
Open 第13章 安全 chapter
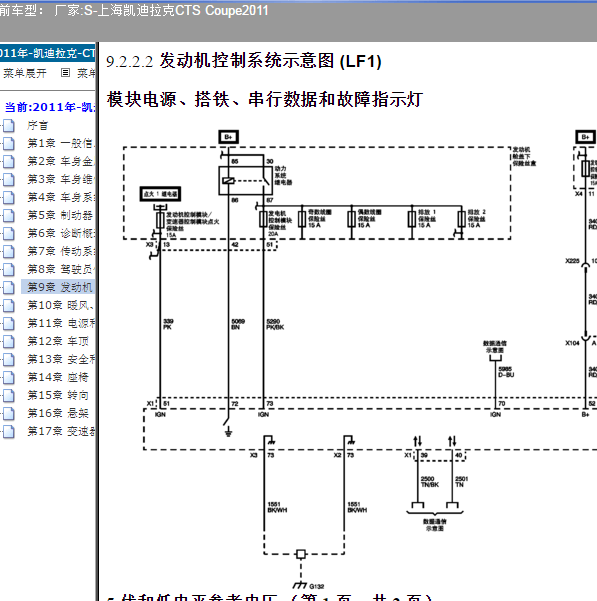point(61,359)
